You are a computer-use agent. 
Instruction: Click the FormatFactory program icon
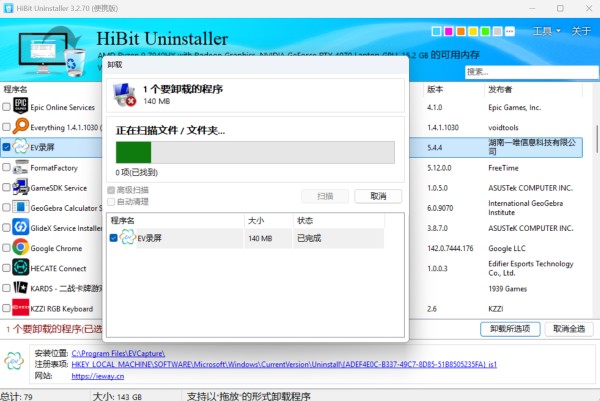click(x=20, y=167)
